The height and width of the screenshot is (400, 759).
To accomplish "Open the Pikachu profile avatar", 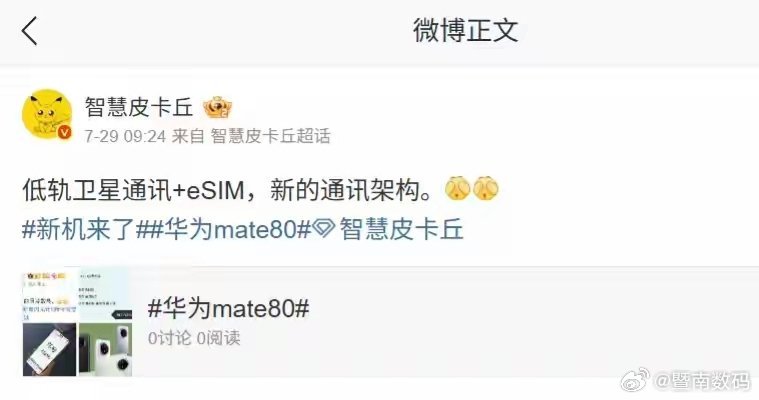I will tap(47, 114).
